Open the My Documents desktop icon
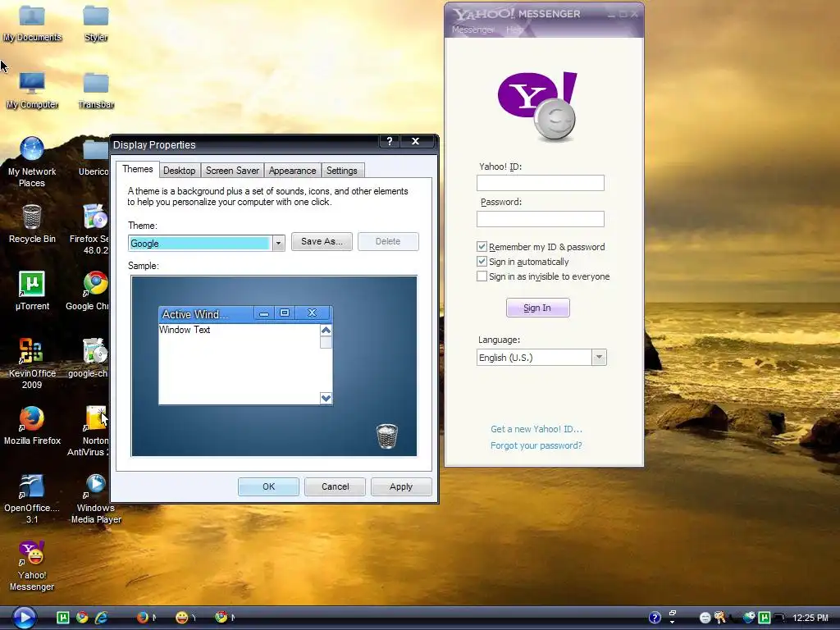The image size is (840, 630). [32, 22]
